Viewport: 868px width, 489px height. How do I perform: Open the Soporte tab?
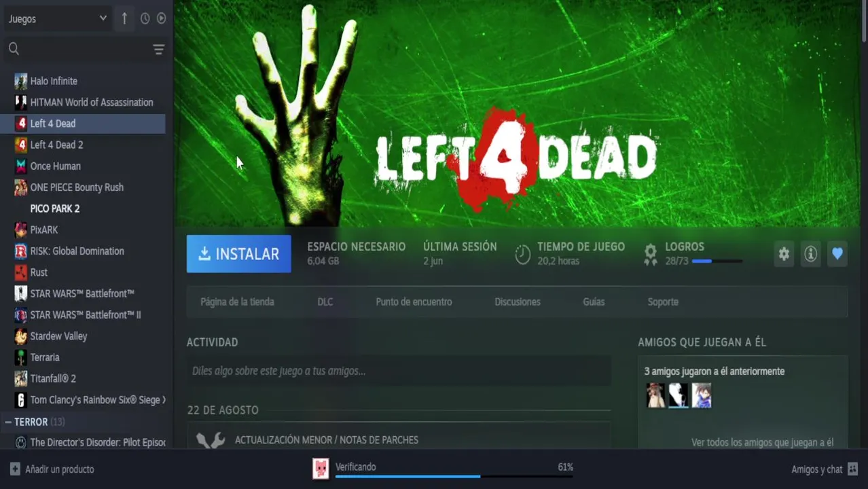(663, 302)
